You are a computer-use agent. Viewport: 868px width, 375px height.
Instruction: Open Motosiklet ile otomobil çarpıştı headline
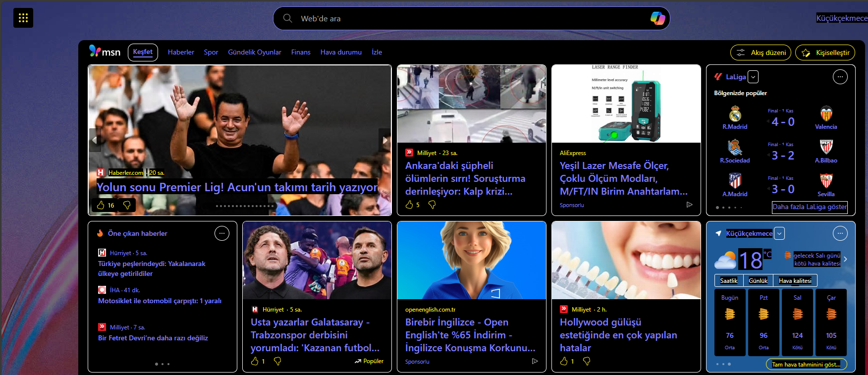[x=160, y=301]
